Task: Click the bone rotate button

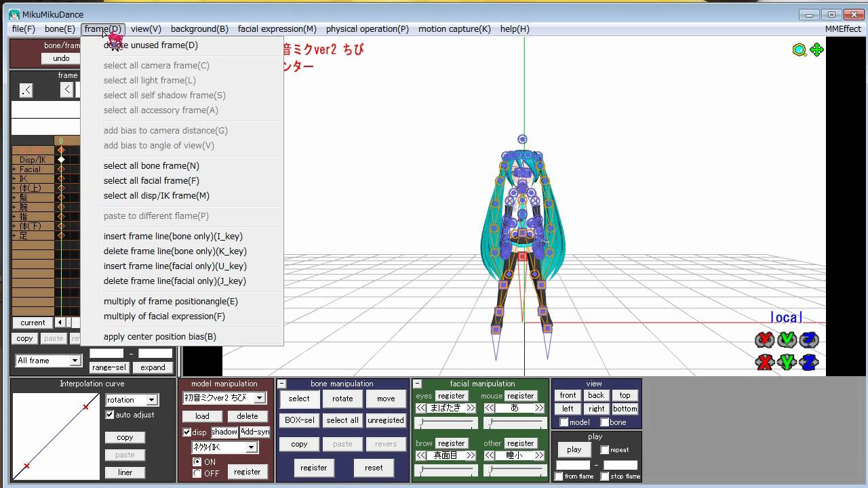Action: click(x=342, y=399)
